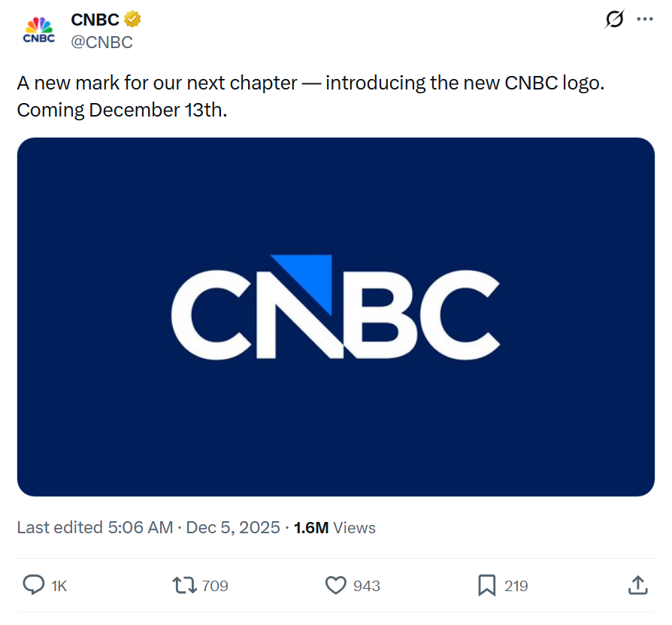Screen dimensions: 672x625
Task: Click the CNBC peacock profile avatar
Action: pyautogui.click(x=39, y=31)
